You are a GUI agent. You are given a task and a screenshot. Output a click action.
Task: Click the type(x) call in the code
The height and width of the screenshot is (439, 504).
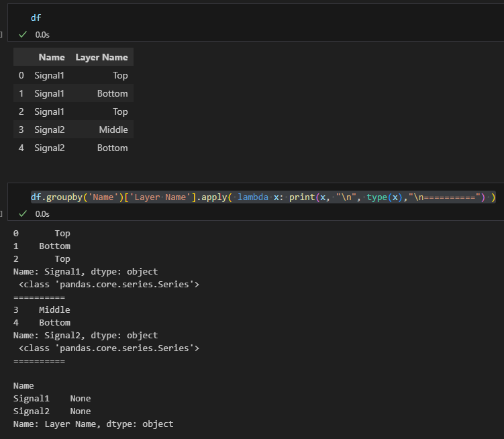385,197
